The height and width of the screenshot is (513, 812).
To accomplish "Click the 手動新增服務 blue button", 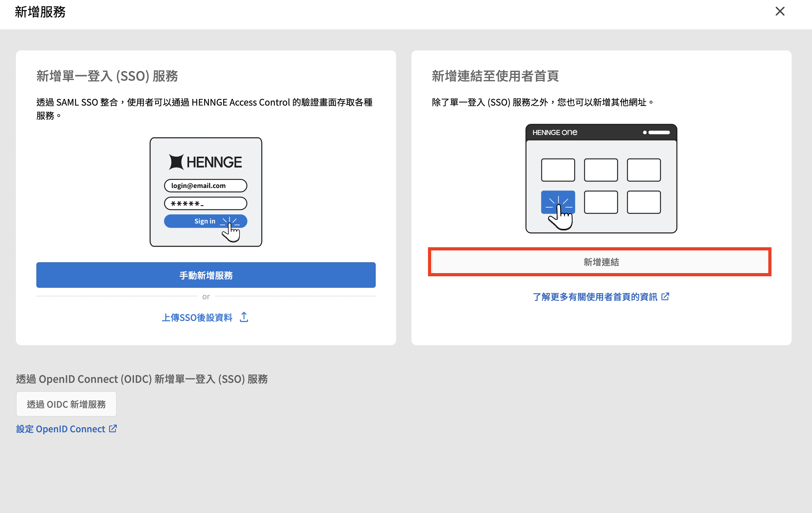I will [206, 275].
